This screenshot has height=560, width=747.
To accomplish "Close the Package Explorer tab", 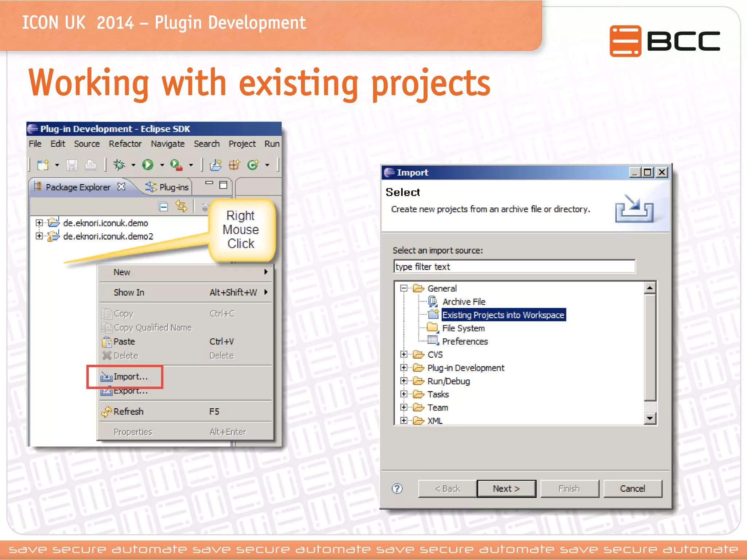I will tap(121, 187).
